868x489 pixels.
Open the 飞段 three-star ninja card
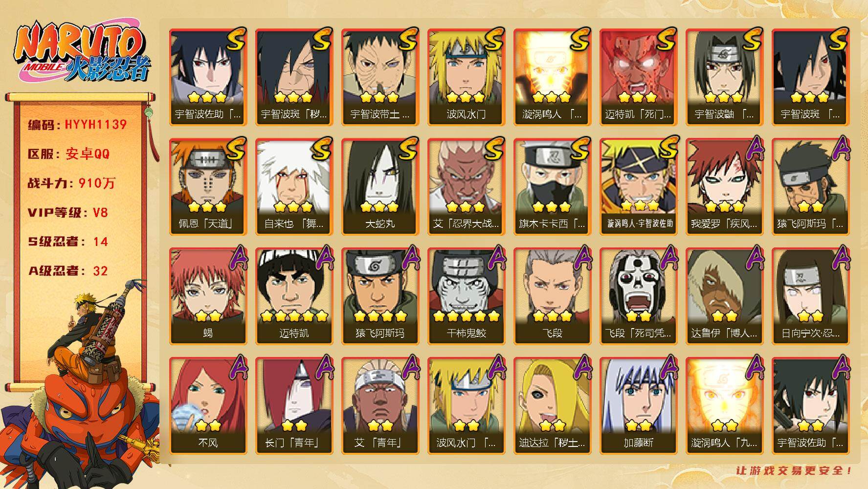pos(552,296)
